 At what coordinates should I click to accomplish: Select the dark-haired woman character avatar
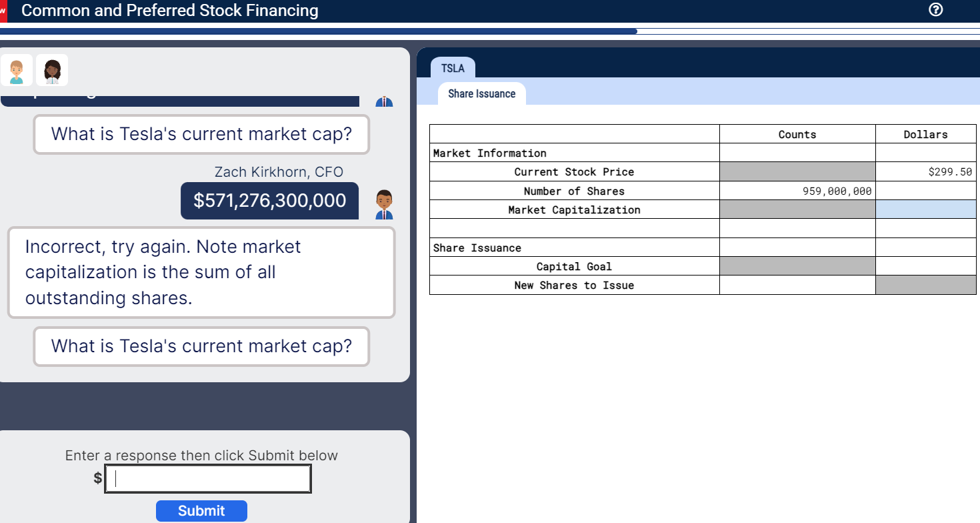point(52,70)
